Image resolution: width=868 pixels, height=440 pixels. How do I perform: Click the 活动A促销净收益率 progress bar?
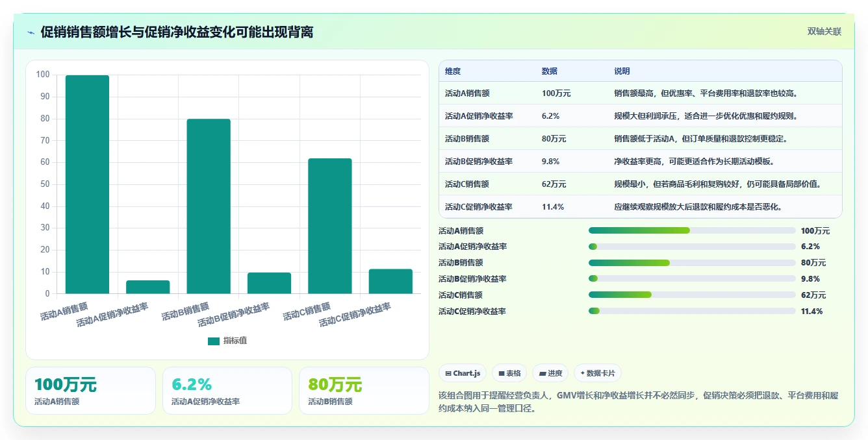692,247
